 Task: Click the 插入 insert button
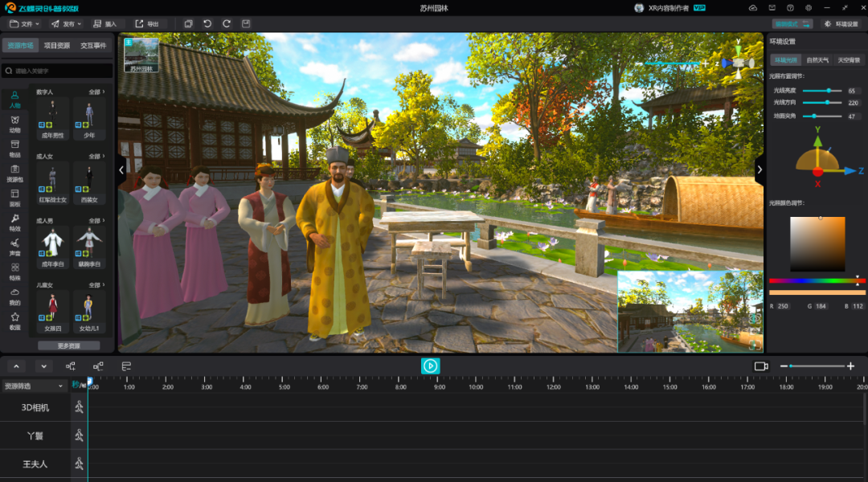coord(104,24)
